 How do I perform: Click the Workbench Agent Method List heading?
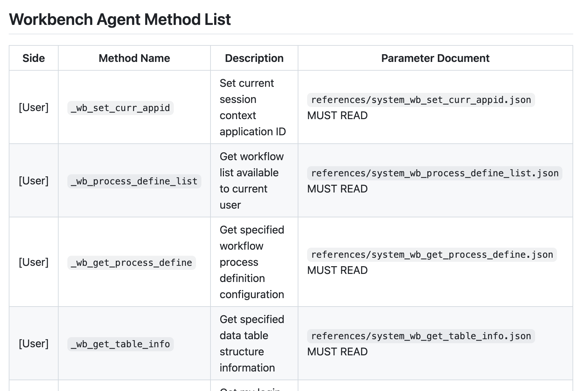click(x=120, y=20)
